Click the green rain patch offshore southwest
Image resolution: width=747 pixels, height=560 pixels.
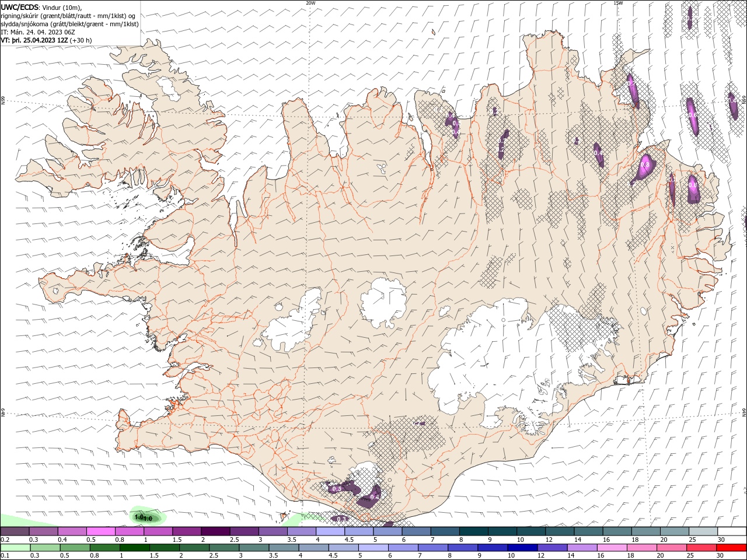point(146,516)
